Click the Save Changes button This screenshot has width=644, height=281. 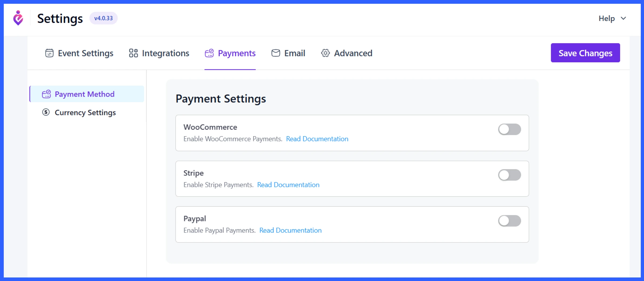click(585, 53)
